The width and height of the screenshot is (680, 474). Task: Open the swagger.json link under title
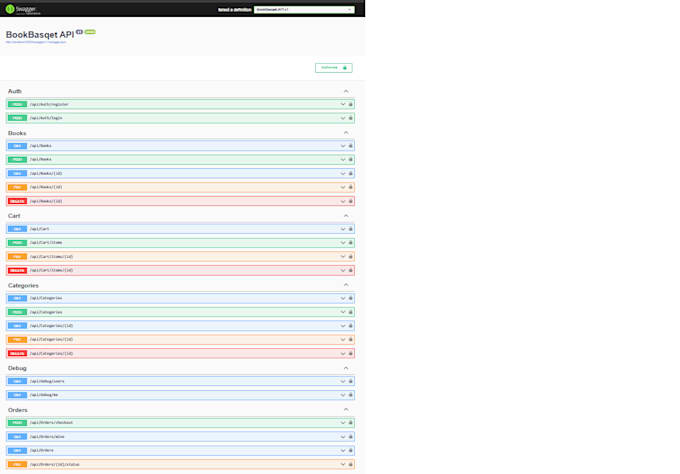[36, 42]
